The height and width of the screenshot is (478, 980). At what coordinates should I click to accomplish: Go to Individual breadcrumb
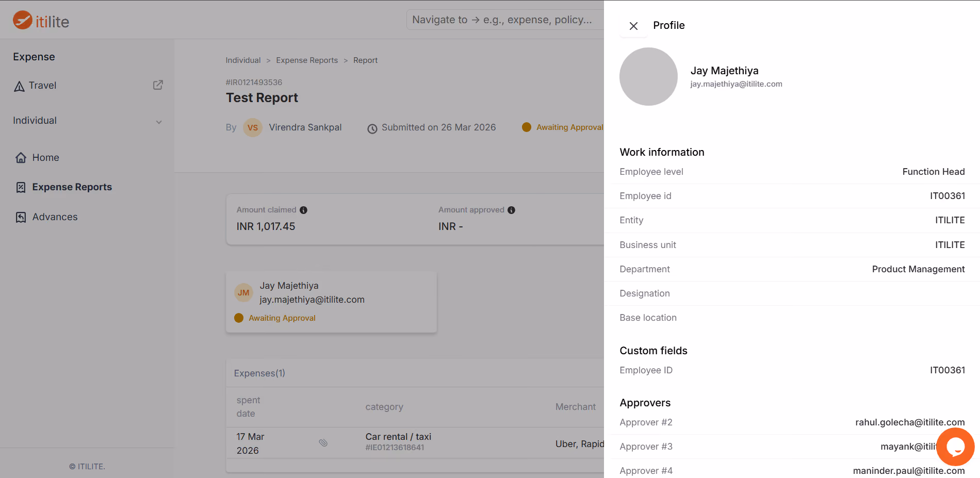[243, 60]
